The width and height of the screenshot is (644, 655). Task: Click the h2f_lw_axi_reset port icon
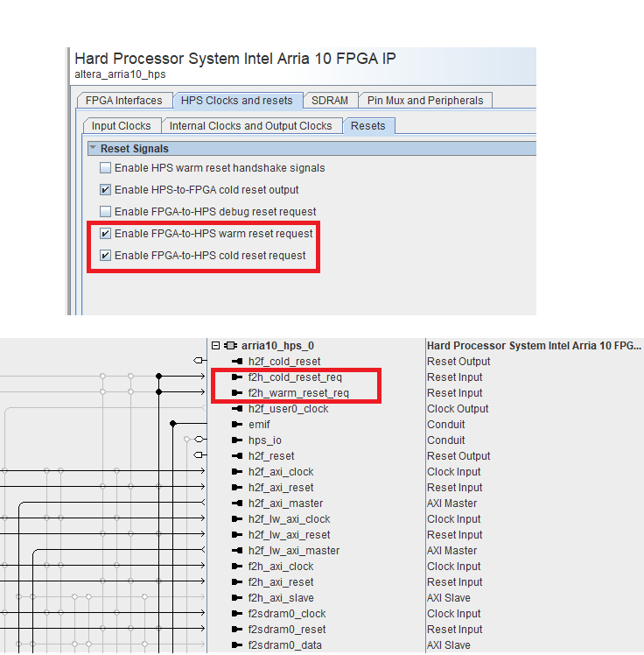(237, 535)
